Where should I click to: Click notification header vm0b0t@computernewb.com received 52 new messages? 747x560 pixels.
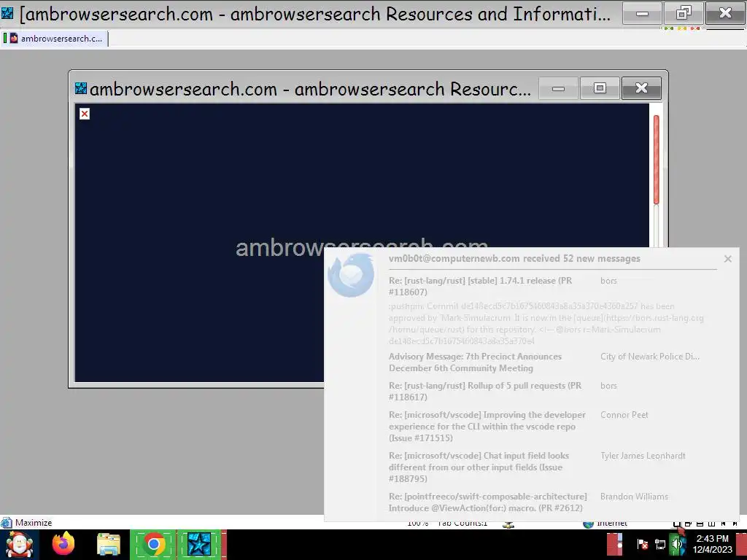tap(514, 259)
